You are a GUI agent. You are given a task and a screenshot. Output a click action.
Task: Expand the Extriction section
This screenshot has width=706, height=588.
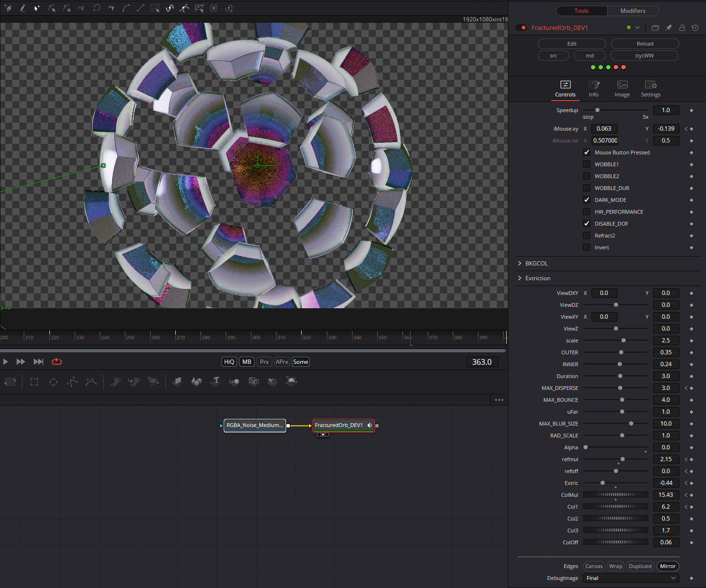pyautogui.click(x=537, y=278)
